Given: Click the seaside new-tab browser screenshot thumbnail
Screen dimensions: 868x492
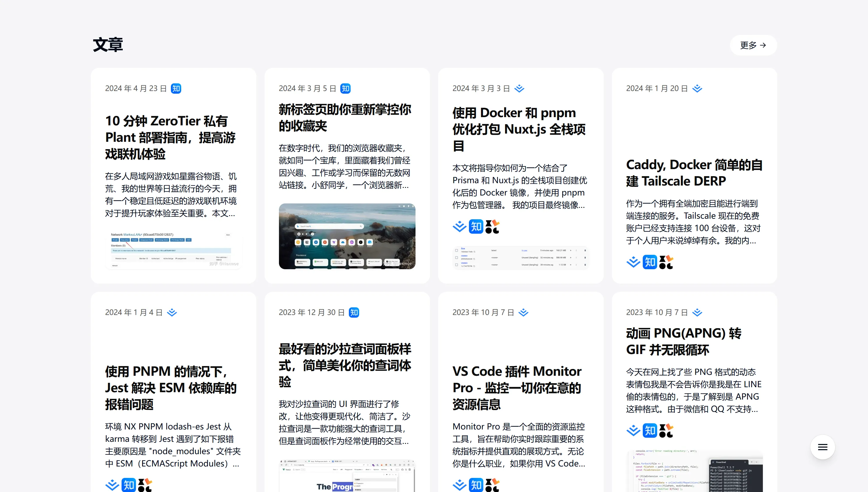Looking at the screenshot, I should pos(347,236).
